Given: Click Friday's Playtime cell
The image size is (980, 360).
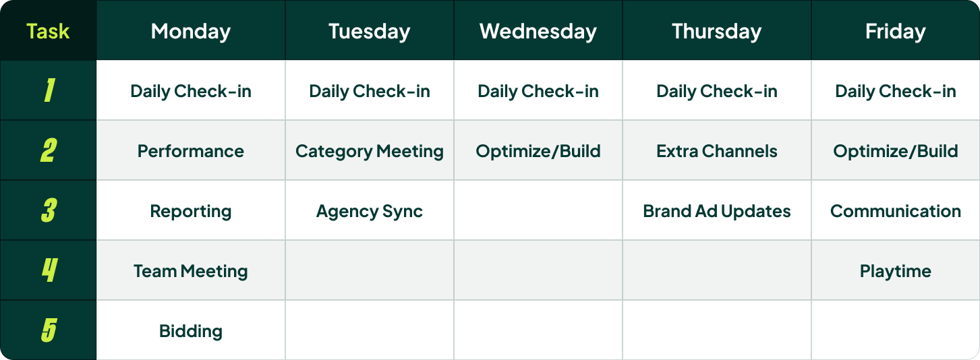Looking at the screenshot, I should click(x=896, y=271).
